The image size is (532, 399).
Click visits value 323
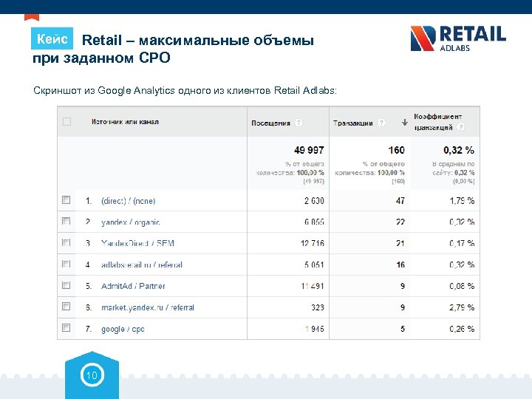point(318,307)
